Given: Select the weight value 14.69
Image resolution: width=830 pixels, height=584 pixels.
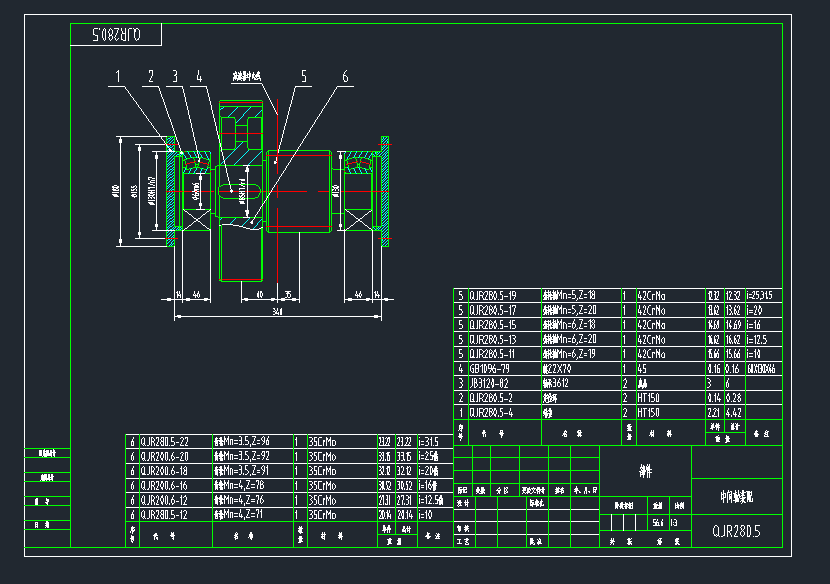Looking at the screenshot, I should [x=735, y=325].
